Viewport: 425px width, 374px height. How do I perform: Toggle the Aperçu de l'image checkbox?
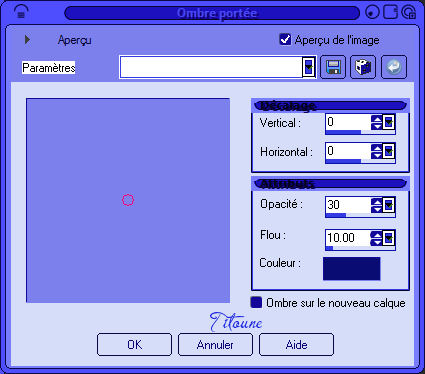pyautogui.click(x=285, y=39)
